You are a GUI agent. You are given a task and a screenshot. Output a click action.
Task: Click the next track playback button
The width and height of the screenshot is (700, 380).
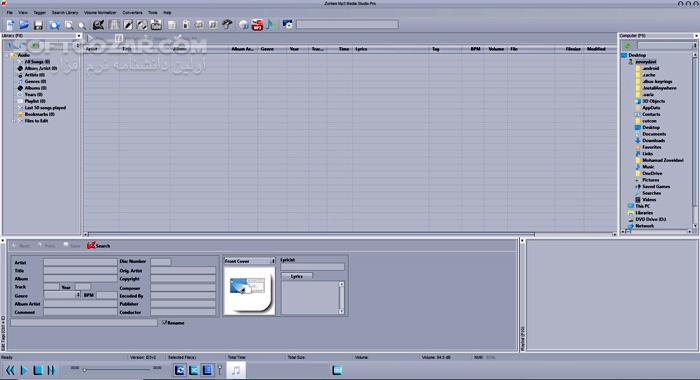pos(51,370)
